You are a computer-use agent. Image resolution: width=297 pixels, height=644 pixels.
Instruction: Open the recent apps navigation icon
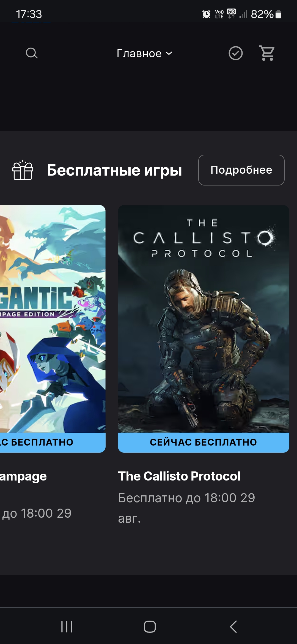tap(67, 627)
